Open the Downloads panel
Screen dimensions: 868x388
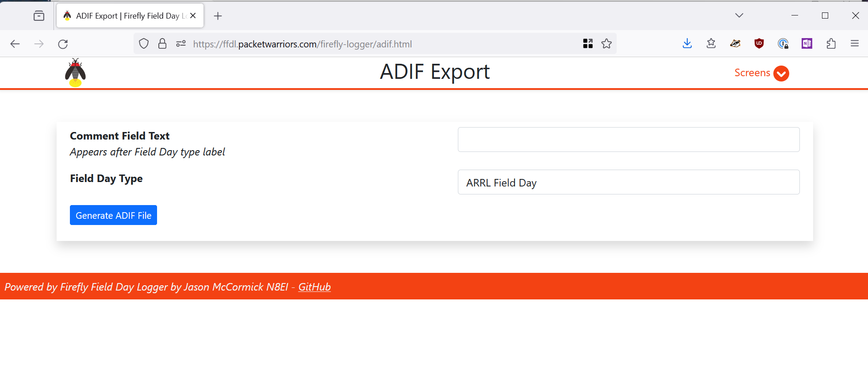[687, 43]
